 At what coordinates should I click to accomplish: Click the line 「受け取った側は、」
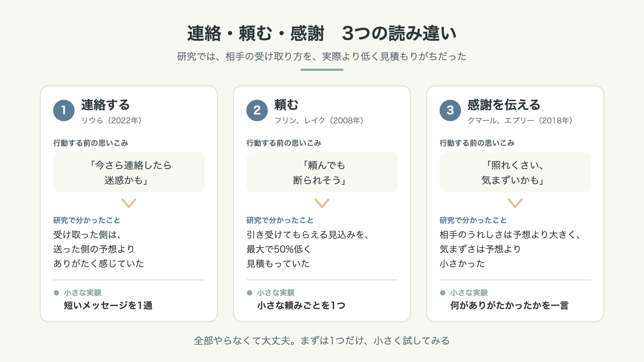[x=87, y=235]
